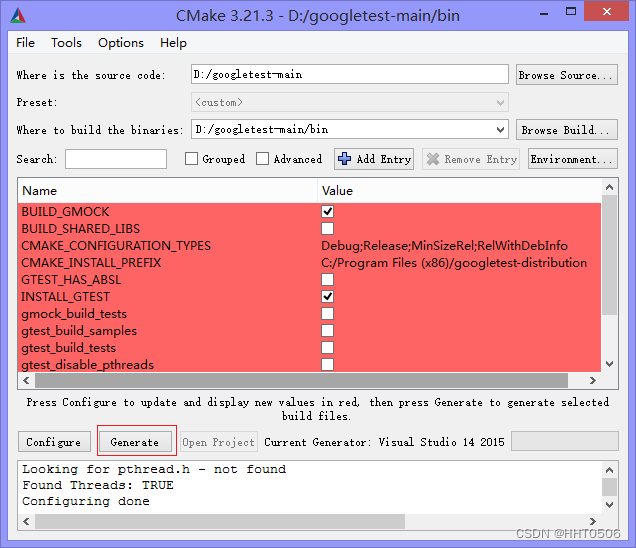The width and height of the screenshot is (636, 548).
Task: Select the CMAKE_INSTALL_PREFIX entry name
Action: 91,263
